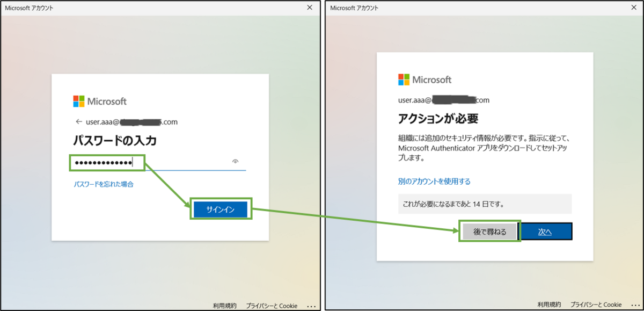The height and width of the screenshot is (311, 644).
Task: Click the パスワードの入力 heading
Action: (x=115, y=141)
